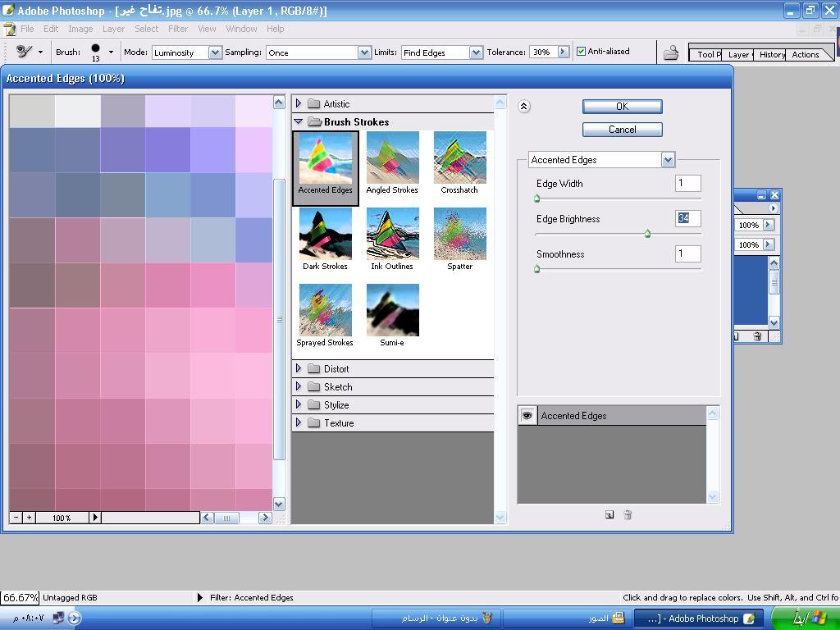This screenshot has height=630, width=840.
Task: Open the Layers palette Opacity slider arrow
Action: 768,225
